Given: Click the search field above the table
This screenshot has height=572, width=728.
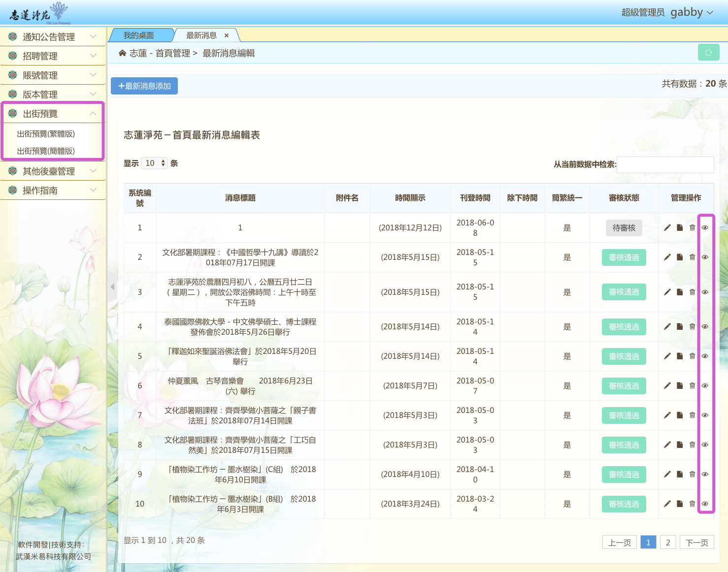Looking at the screenshot, I should coord(665,164).
